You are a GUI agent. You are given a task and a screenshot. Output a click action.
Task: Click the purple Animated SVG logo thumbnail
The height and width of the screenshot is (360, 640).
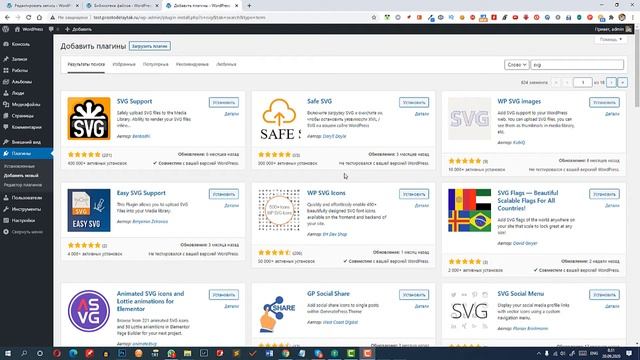pyautogui.click(x=89, y=311)
